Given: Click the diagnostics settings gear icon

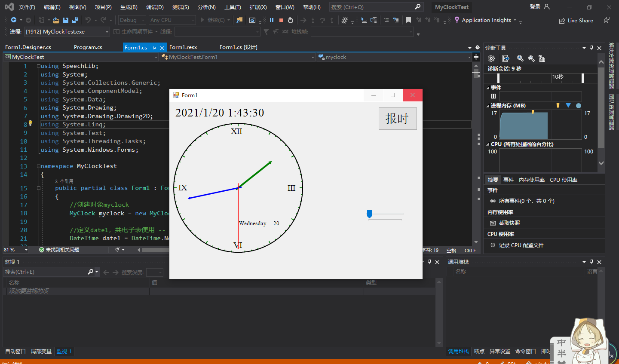Looking at the screenshot, I should (x=491, y=58).
